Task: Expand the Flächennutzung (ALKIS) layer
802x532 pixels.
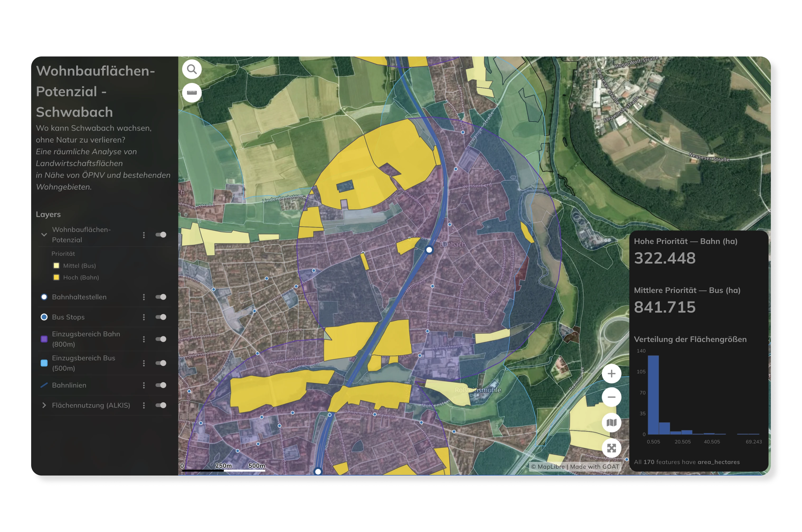Action: point(44,405)
